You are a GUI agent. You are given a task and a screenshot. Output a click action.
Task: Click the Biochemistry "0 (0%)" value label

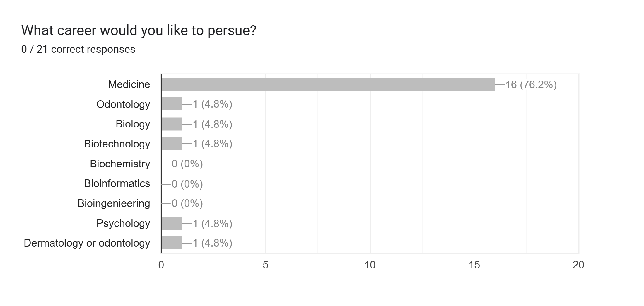(x=187, y=164)
